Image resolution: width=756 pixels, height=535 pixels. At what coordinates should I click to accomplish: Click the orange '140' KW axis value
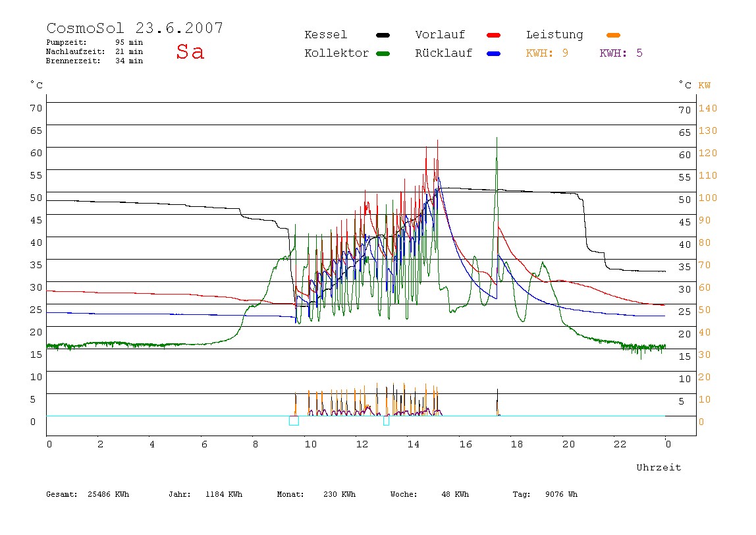pos(708,109)
